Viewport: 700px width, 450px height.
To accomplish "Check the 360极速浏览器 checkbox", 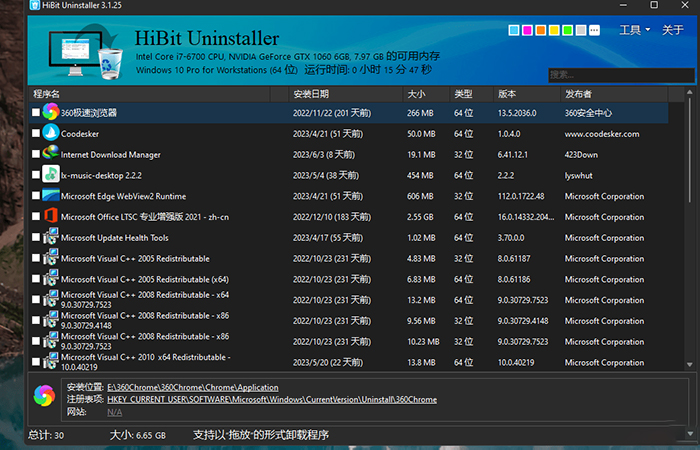I will click(x=36, y=112).
